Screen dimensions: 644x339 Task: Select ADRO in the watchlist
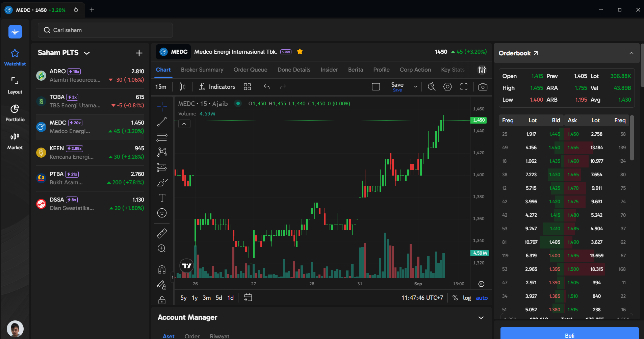pyautogui.click(x=90, y=76)
